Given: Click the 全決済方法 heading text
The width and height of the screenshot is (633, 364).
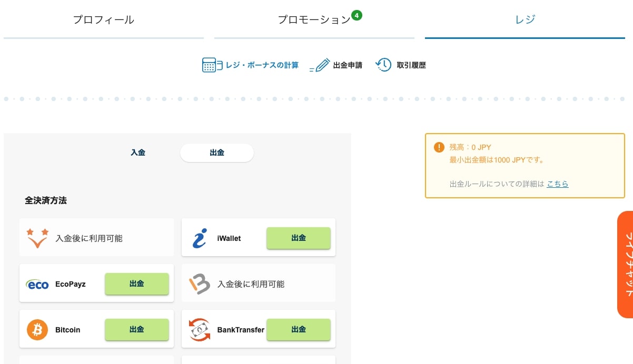Looking at the screenshot, I should 46,200.
